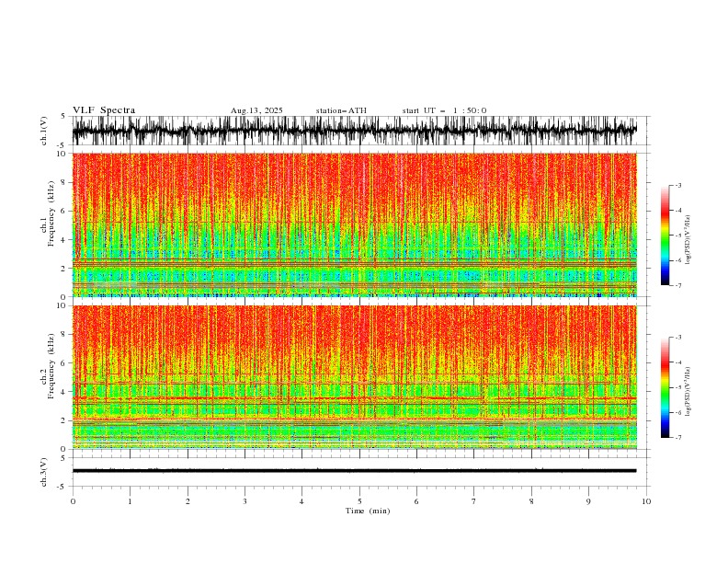Click time tick label "1" on x-axis
728x563 pixels.
click(x=130, y=501)
